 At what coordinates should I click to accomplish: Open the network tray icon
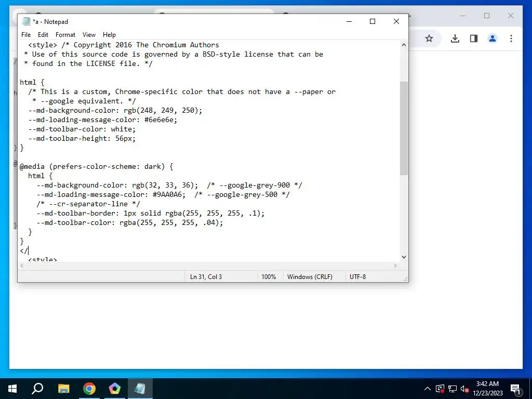click(x=453, y=389)
